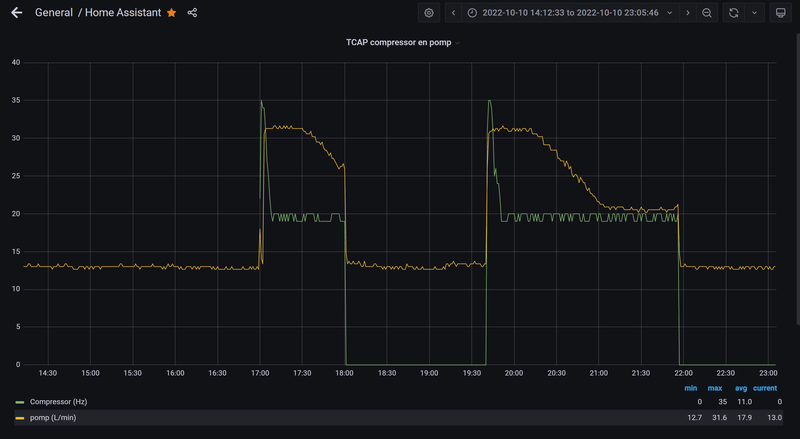Screen dimensions: 800x439
Task: Open refresh interval dropdown
Action: (754, 13)
